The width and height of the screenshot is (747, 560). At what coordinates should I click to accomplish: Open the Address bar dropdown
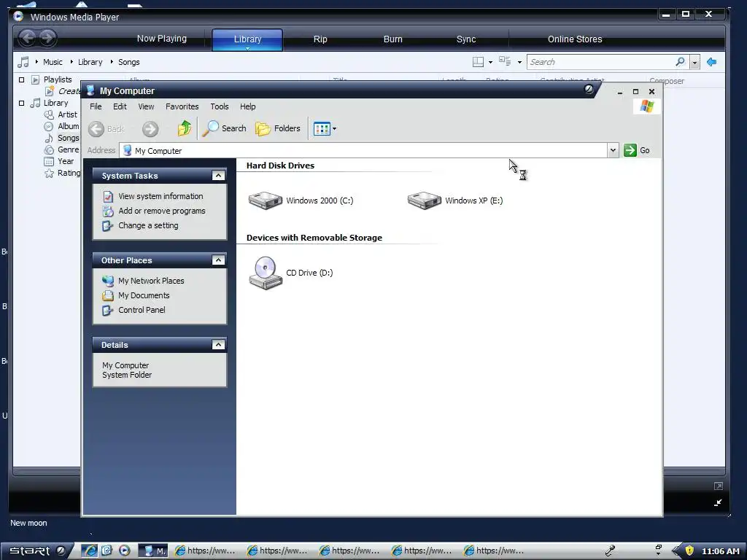[613, 150]
